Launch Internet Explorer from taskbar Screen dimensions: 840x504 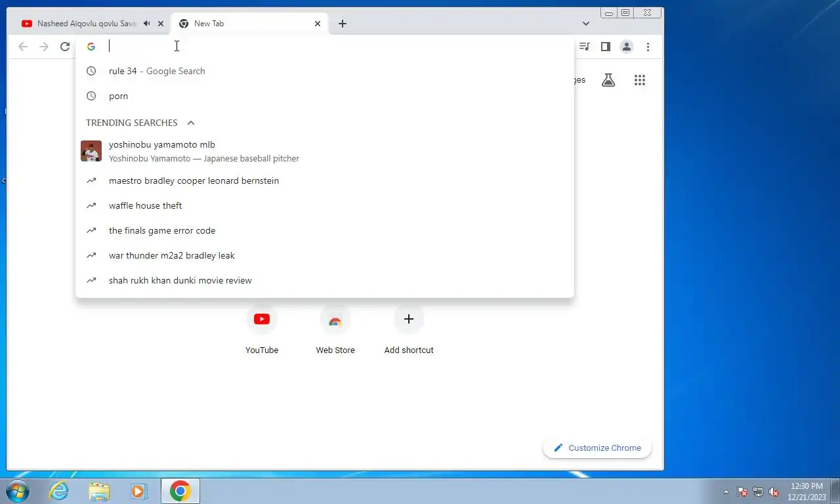59,491
